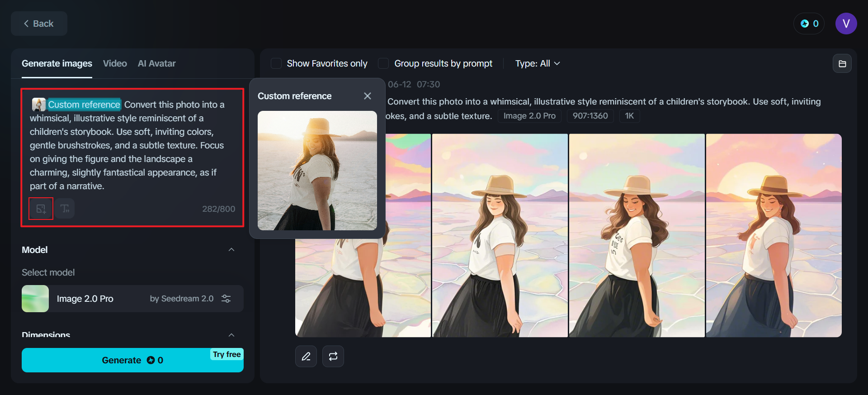Click the by Seedream 2.0 text
The height and width of the screenshot is (395, 868).
[182, 299]
